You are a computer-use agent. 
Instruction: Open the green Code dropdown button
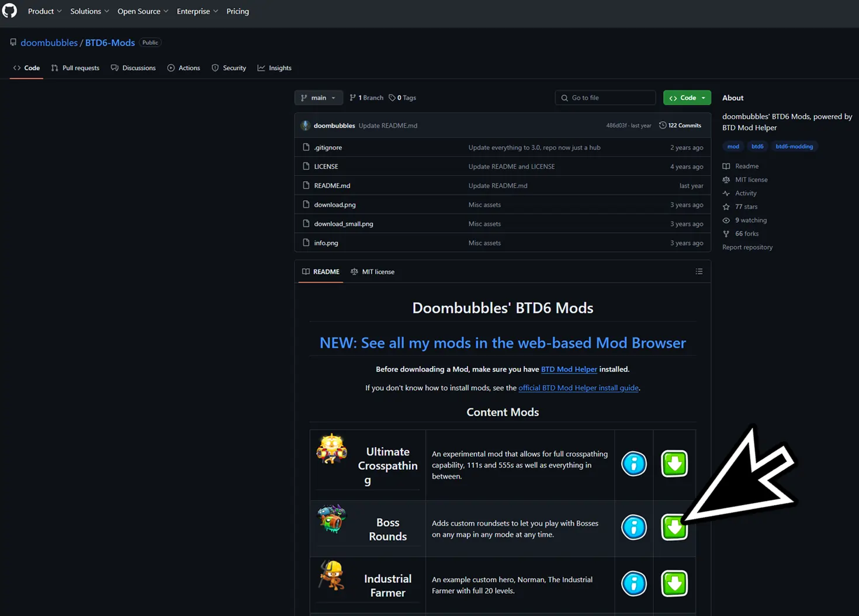[x=687, y=98]
